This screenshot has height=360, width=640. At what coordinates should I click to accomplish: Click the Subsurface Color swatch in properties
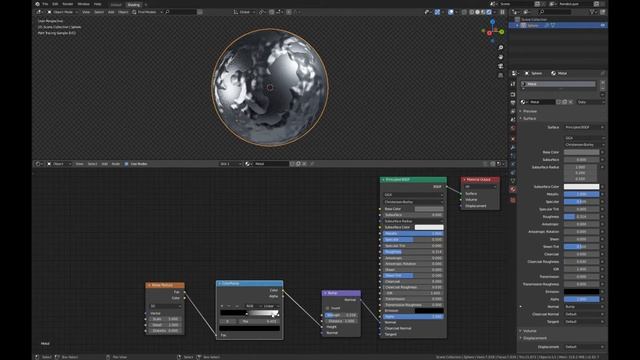tap(581, 187)
